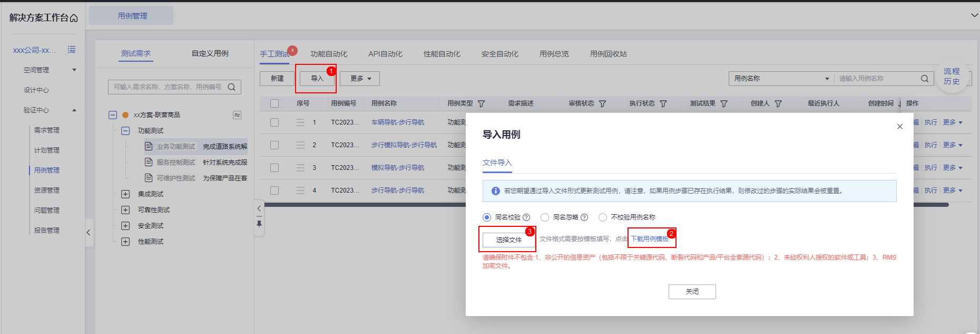980x334 pixels.
Task: Sort by 创建时间 using the sort arrow
Action: pyautogui.click(x=899, y=104)
